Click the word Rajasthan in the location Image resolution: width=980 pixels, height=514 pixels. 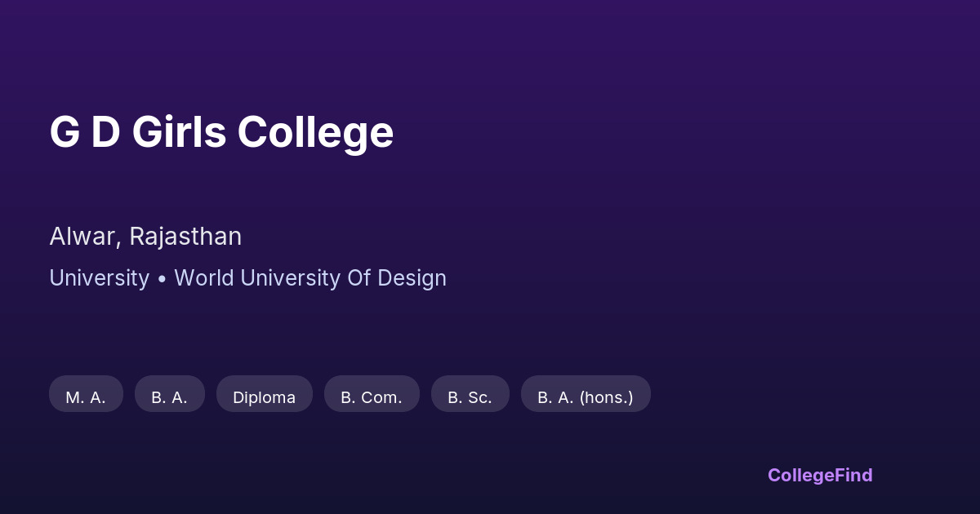(185, 237)
